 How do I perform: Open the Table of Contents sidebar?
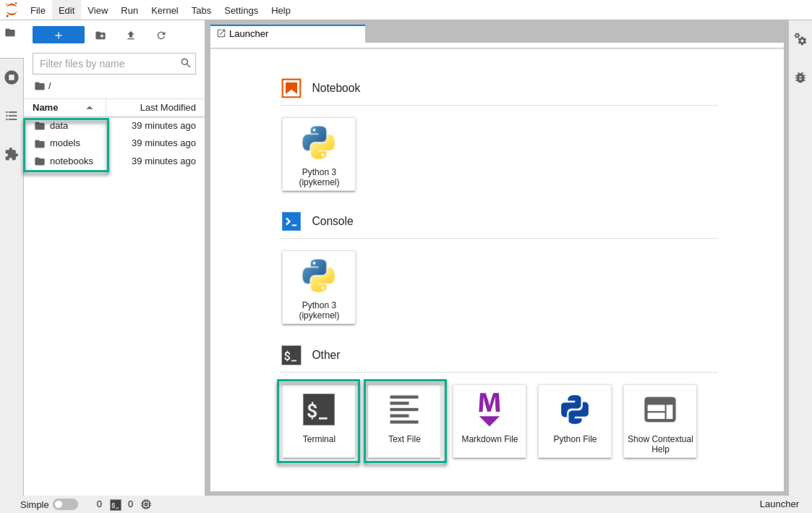tap(12, 116)
